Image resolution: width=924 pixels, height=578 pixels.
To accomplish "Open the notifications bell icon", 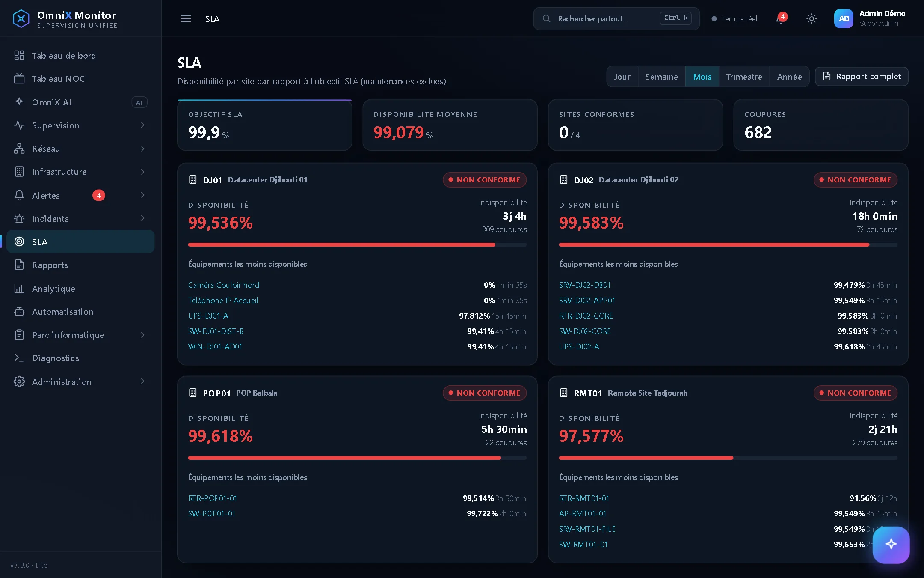I will (x=781, y=19).
